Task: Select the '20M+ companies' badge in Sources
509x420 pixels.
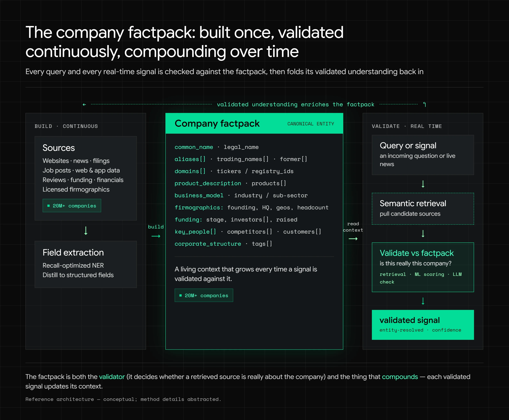Action: tap(72, 206)
